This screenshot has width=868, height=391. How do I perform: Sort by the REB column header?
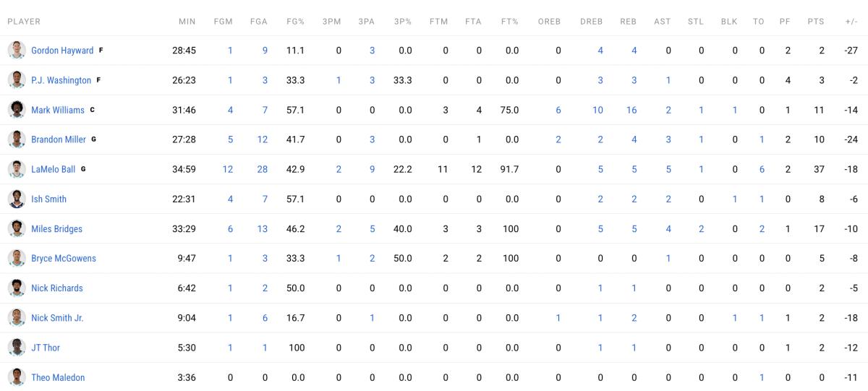[628, 22]
